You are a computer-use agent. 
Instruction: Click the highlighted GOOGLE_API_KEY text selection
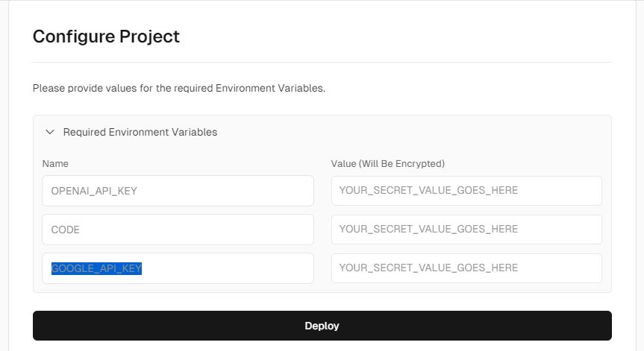(x=96, y=268)
